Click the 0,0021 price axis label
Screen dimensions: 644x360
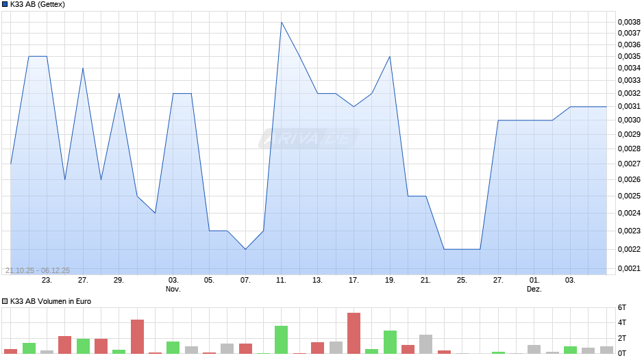[x=629, y=268]
